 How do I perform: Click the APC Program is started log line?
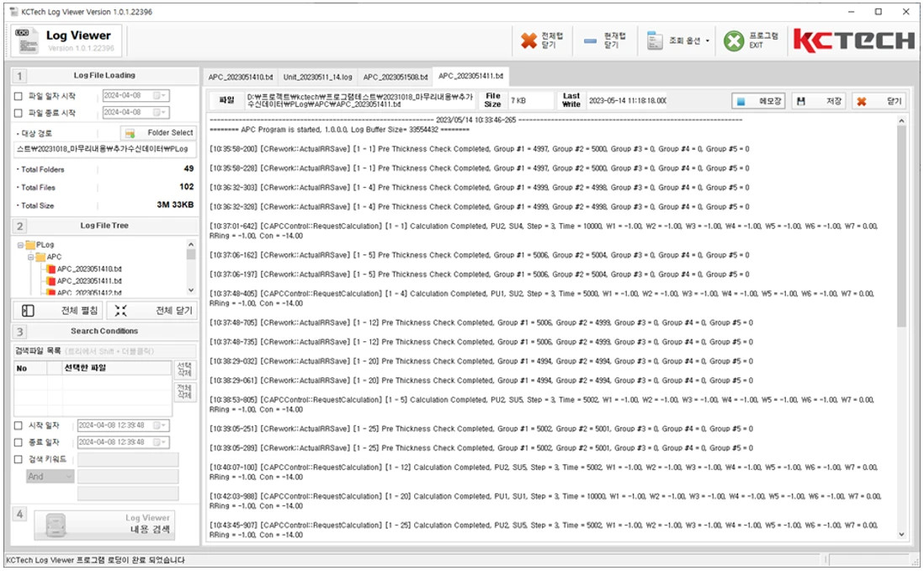339,130
